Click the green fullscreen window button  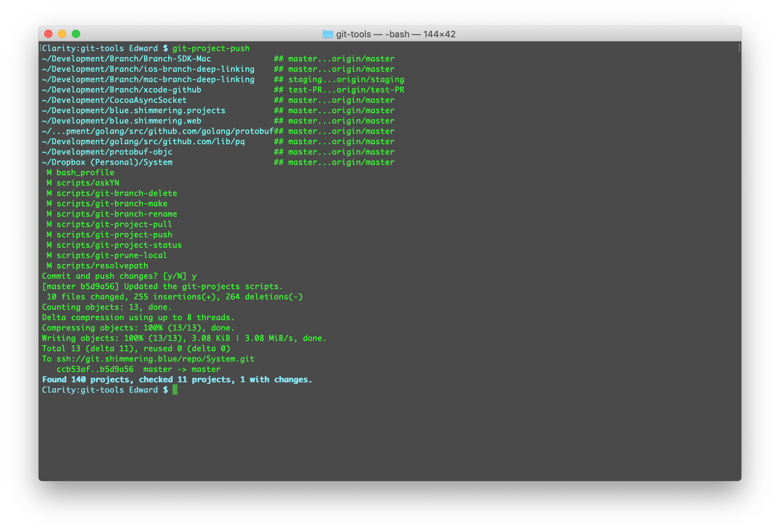76,34
